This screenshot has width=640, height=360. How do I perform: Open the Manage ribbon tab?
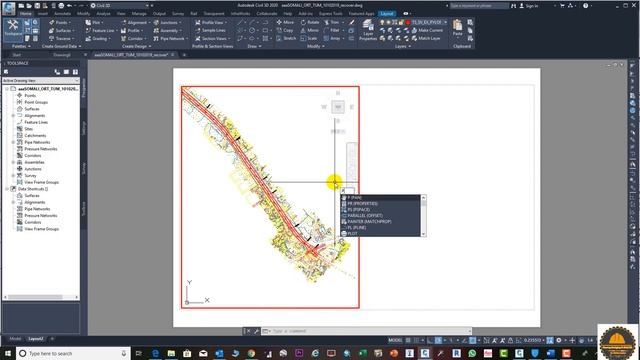139,13
